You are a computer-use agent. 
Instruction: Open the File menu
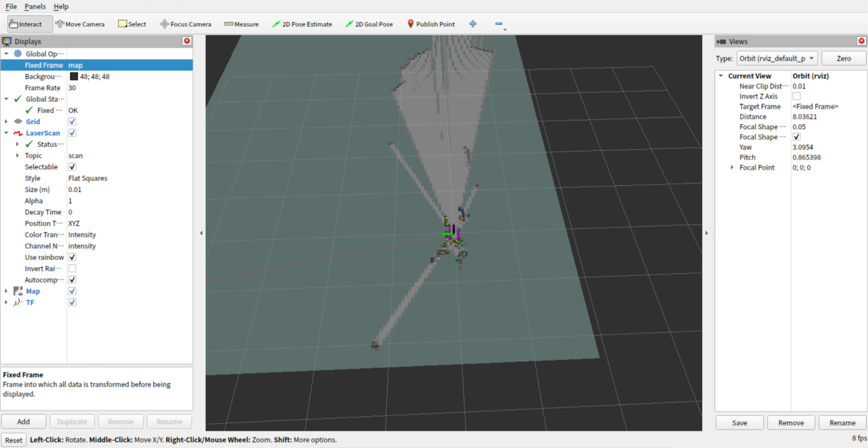pyautogui.click(x=11, y=6)
